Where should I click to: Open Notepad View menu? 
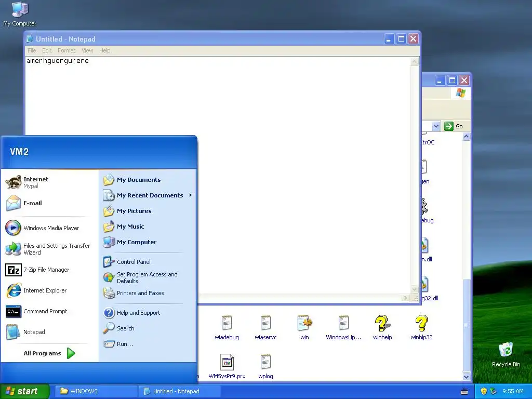[x=87, y=50]
